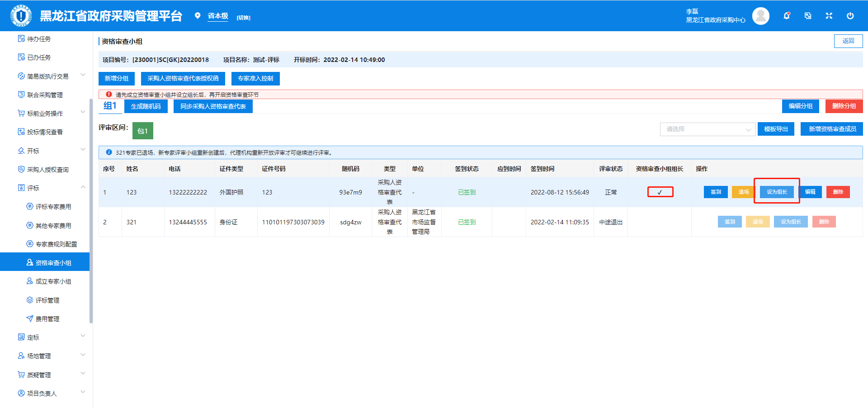The height and width of the screenshot is (408, 868).
Task: Expand the 场地管理 menu chevron
Action: 83,355
